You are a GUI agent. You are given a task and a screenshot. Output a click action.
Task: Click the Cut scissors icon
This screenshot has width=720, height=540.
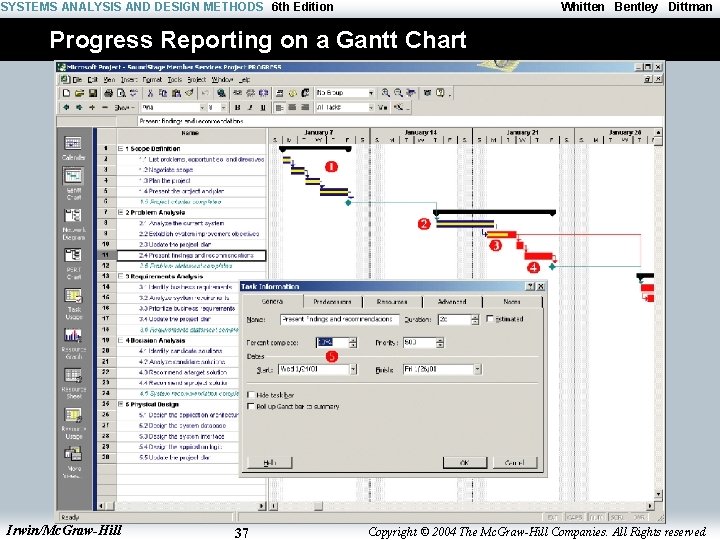tap(150, 93)
